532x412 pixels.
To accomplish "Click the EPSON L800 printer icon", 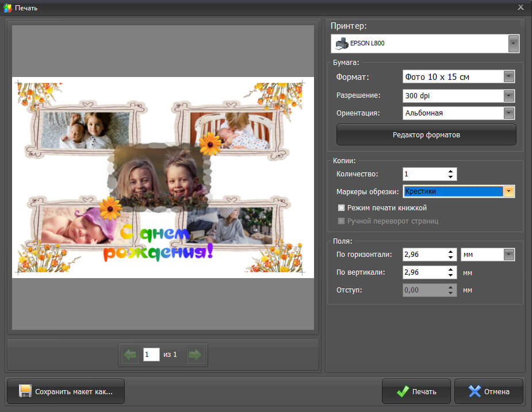I will point(341,44).
